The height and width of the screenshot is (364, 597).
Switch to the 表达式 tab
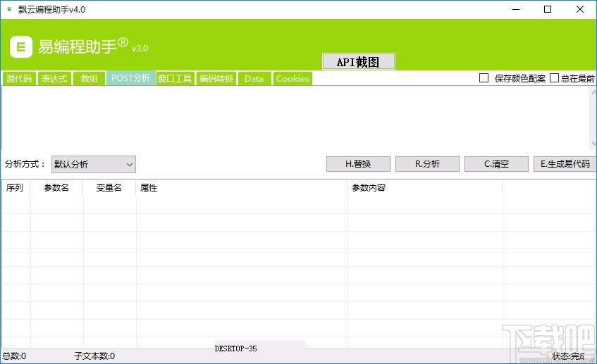(x=54, y=78)
